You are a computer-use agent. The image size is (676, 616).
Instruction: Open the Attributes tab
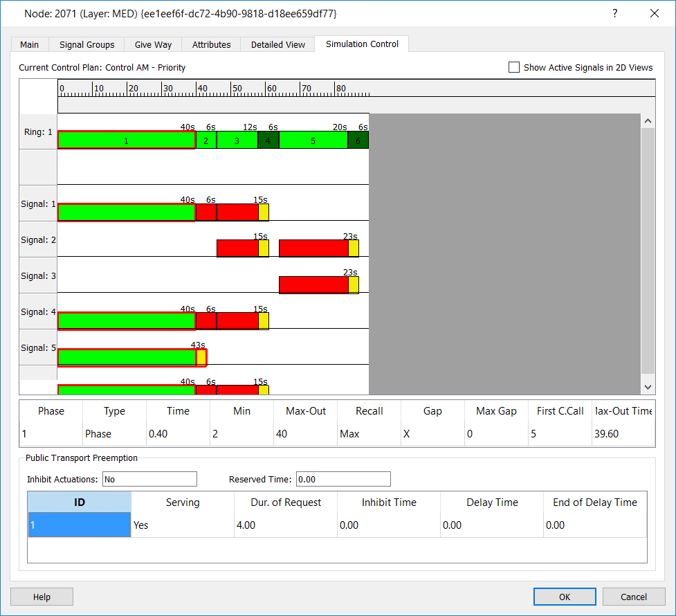pos(211,44)
